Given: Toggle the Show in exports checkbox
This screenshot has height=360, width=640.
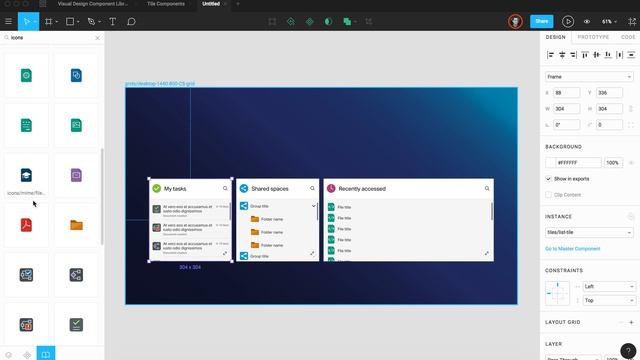Looking at the screenshot, I should tap(548, 179).
